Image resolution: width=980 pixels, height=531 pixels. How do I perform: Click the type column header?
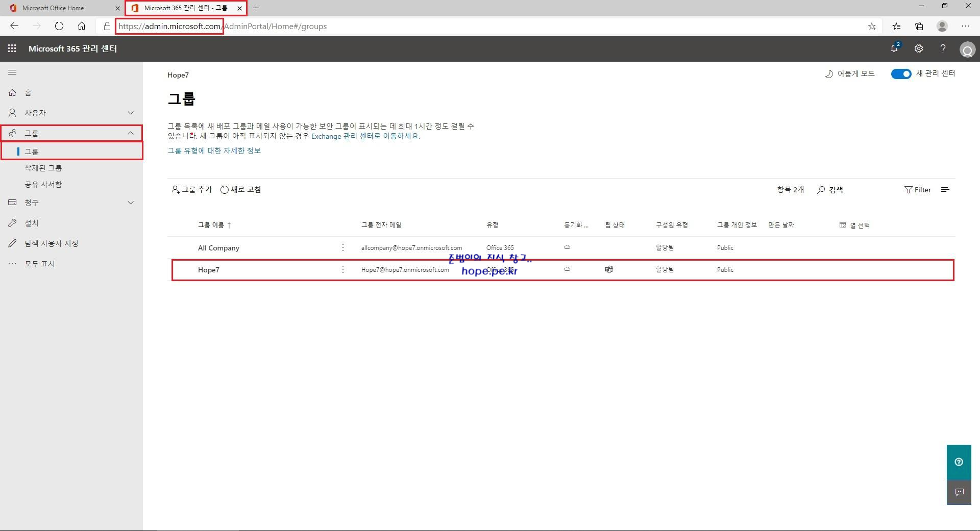pos(492,225)
